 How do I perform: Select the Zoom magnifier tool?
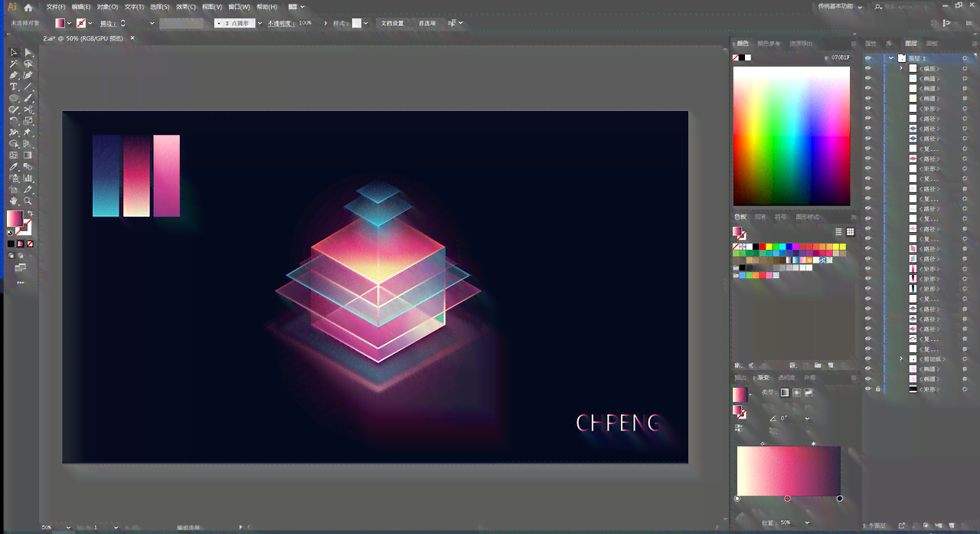[x=28, y=201]
